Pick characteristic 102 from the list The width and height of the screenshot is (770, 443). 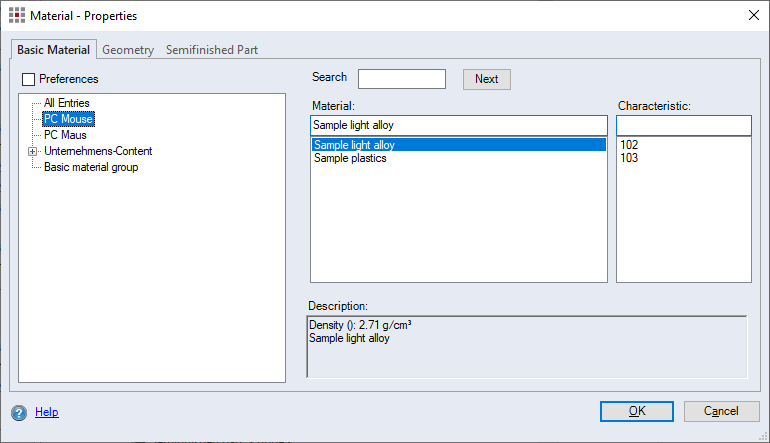coord(629,145)
